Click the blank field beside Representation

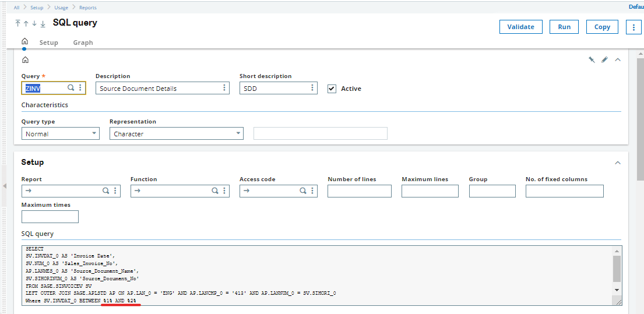pos(321,133)
